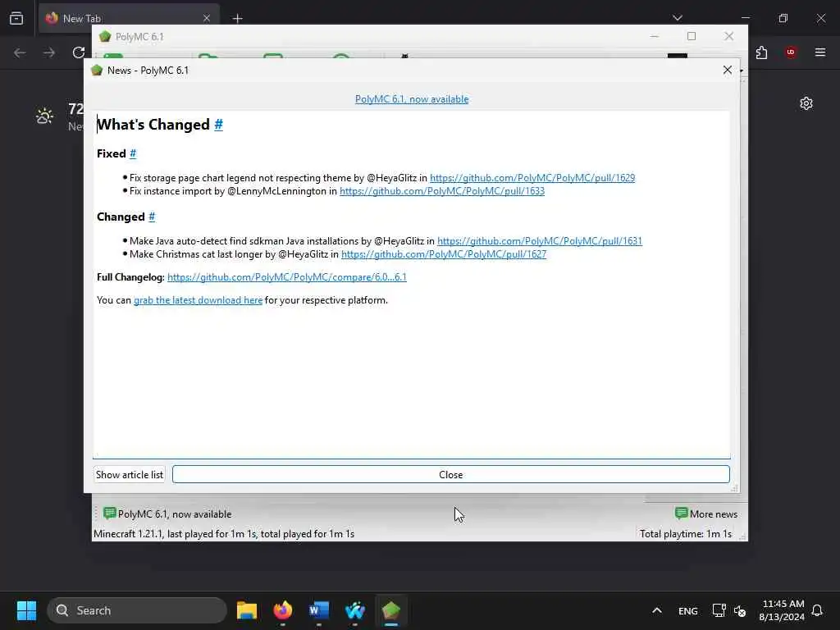840x630 pixels.
Task: Follow 'grab the latest download here' link
Action: (x=198, y=300)
